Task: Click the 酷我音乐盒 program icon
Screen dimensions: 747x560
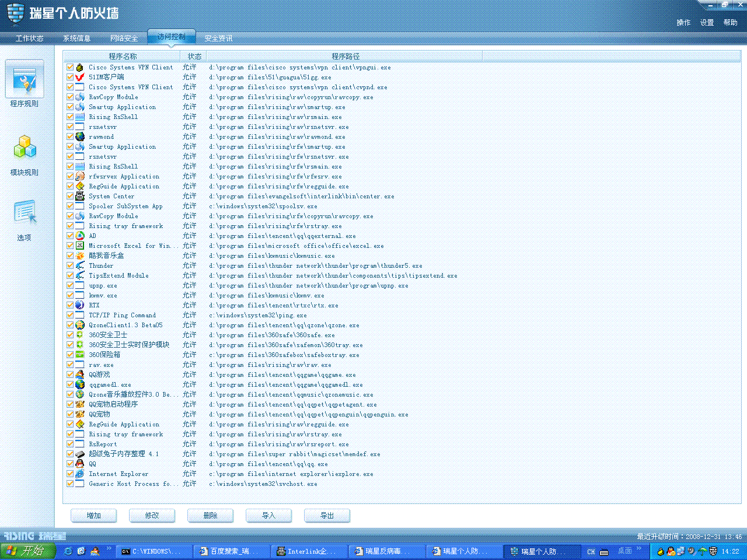Action: [80, 256]
